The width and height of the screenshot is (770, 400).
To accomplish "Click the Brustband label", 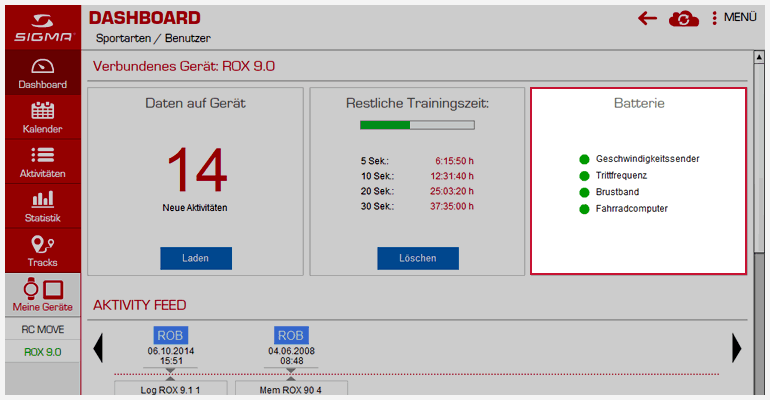I will (617, 192).
